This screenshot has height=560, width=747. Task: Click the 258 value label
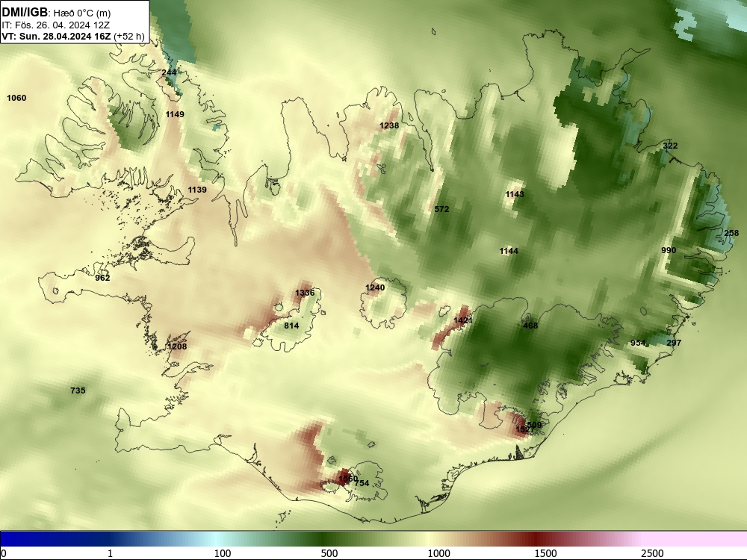click(x=731, y=233)
